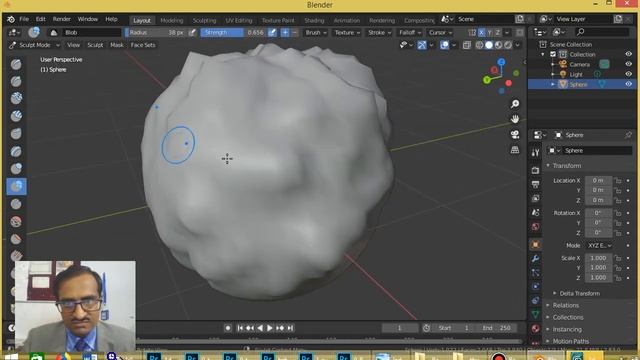Image resolution: width=640 pixels, height=360 pixels.
Task: Open the Texture settings dropdown
Action: coord(347,33)
